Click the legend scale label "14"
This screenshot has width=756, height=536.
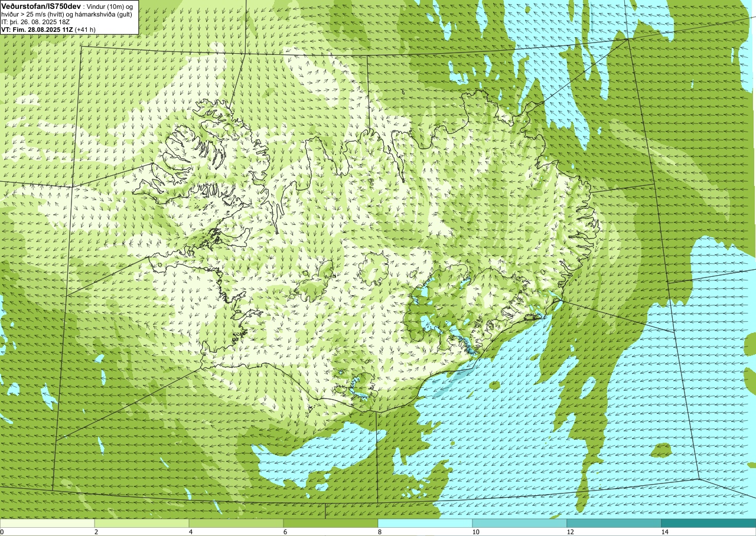coord(664,532)
